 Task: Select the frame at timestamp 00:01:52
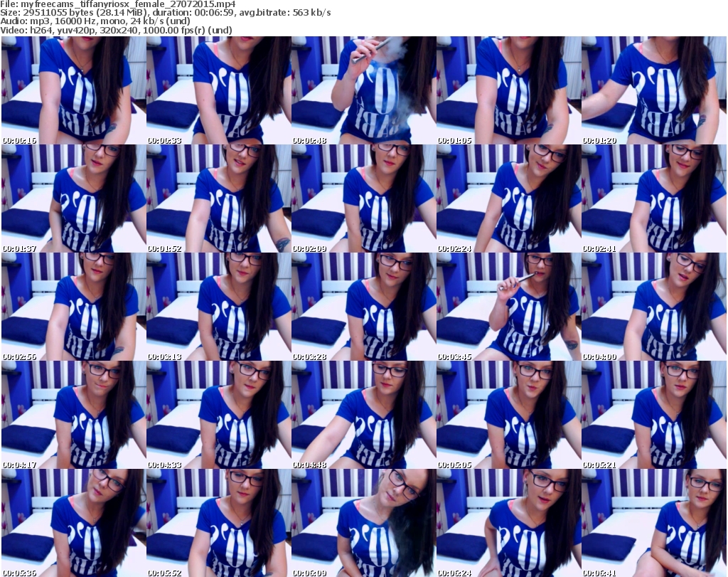tap(219, 198)
